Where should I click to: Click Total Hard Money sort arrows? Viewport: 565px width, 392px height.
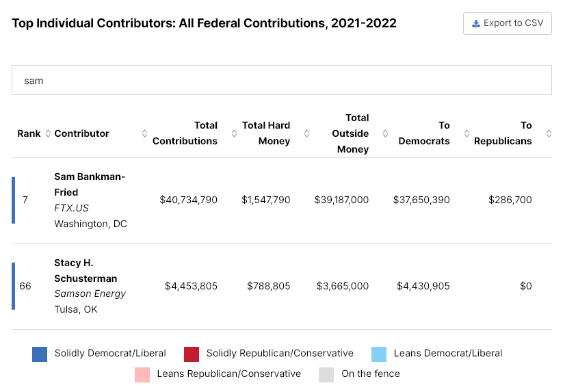pos(306,133)
